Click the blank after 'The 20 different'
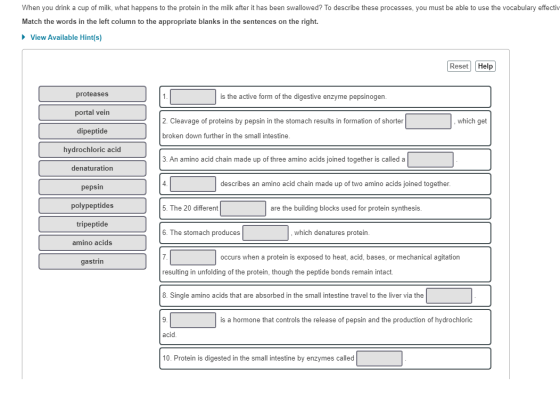 243,208
